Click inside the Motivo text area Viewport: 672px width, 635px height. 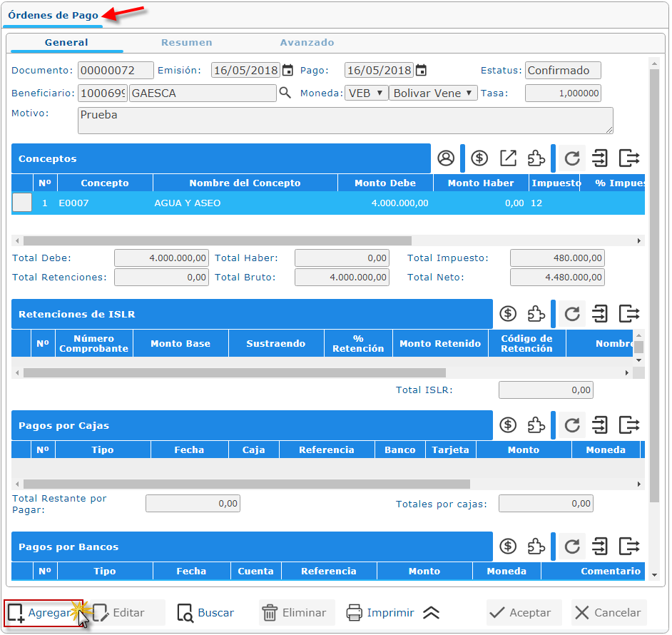pos(345,120)
